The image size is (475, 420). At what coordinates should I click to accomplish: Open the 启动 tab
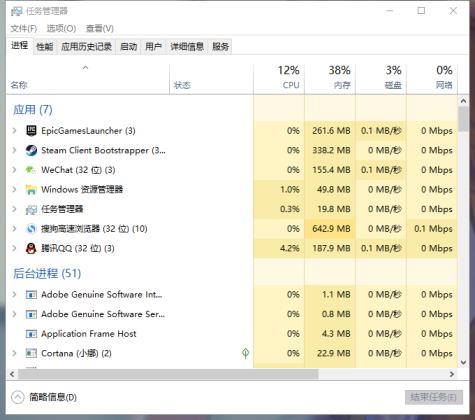point(128,47)
